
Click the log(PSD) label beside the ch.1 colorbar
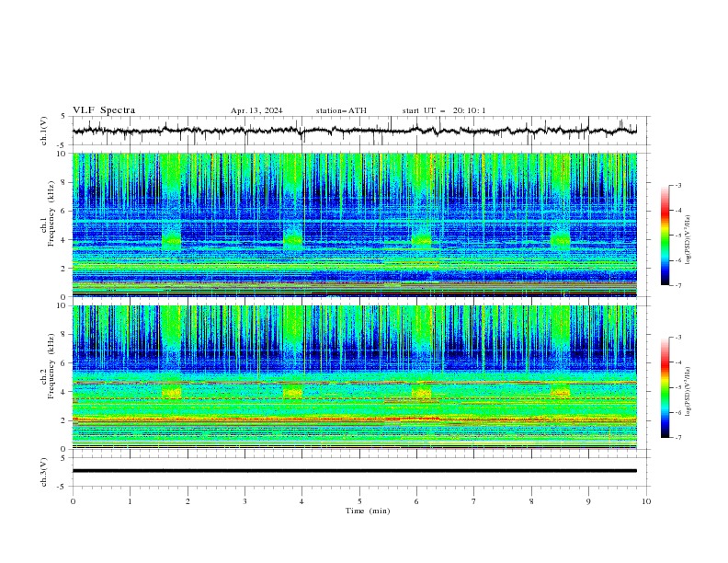pos(688,240)
